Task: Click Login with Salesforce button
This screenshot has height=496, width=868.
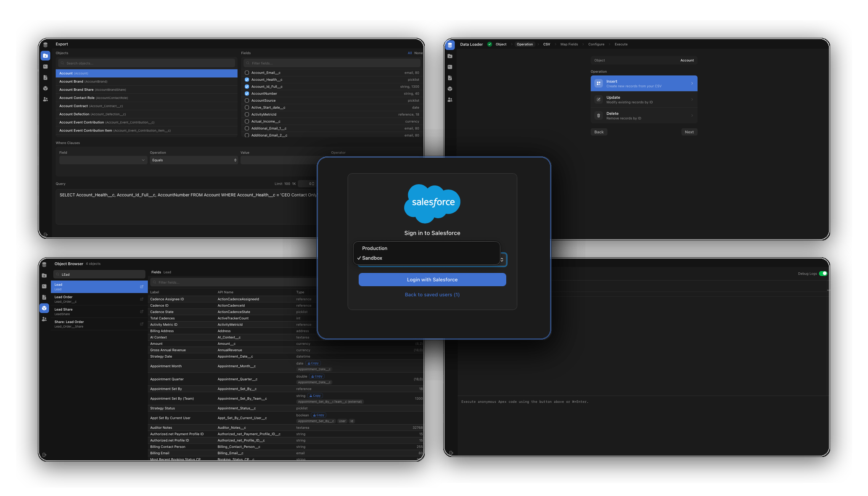Action: (x=432, y=280)
